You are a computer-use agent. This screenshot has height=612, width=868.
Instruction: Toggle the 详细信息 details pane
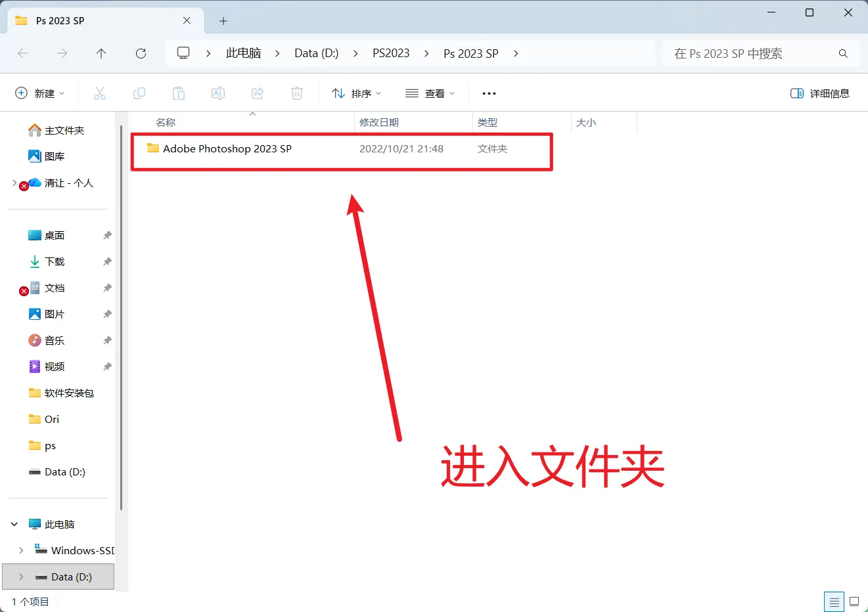point(819,93)
